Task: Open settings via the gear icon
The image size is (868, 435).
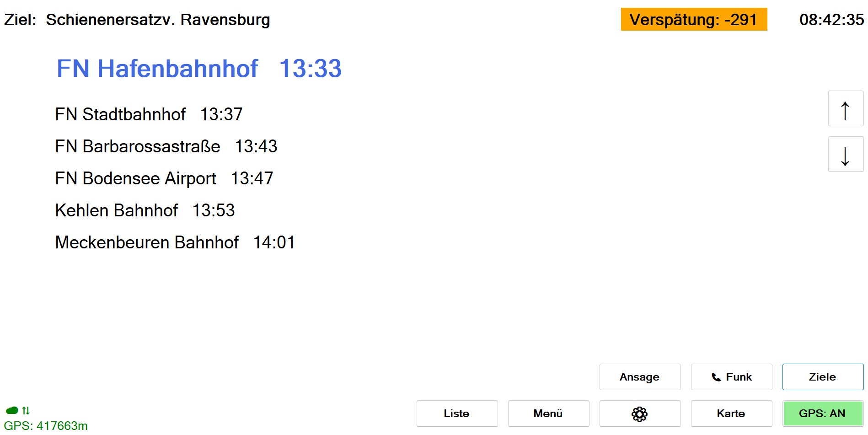Action: coord(639,414)
